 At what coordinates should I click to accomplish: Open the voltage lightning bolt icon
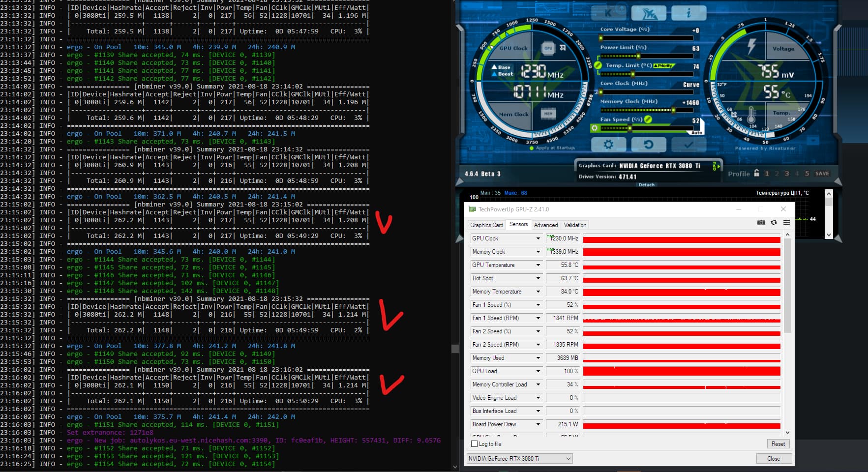pos(751,46)
